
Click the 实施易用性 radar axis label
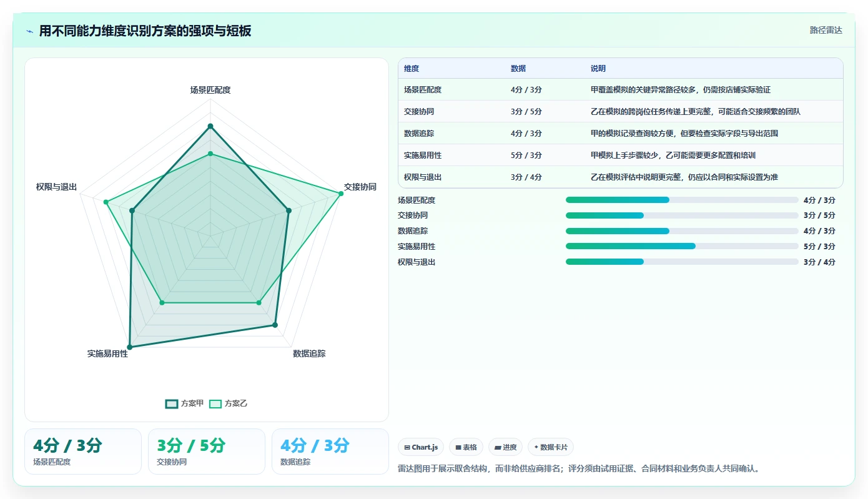click(x=107, y=353)
